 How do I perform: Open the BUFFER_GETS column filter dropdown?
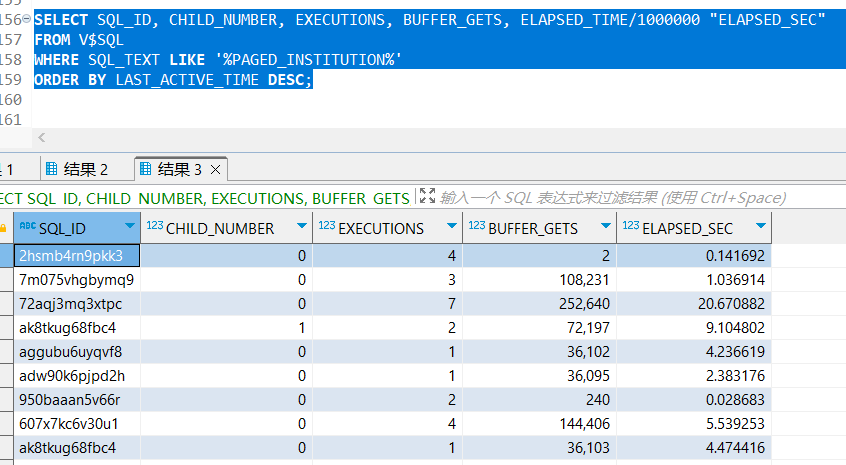coord(606,225)
